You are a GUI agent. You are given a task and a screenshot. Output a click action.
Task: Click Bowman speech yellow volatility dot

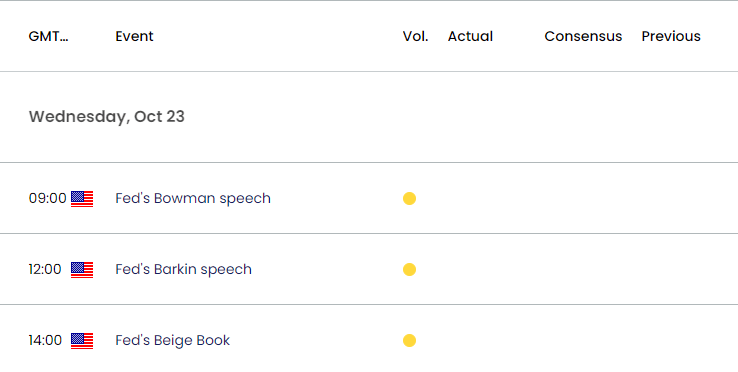click(409, 199)
